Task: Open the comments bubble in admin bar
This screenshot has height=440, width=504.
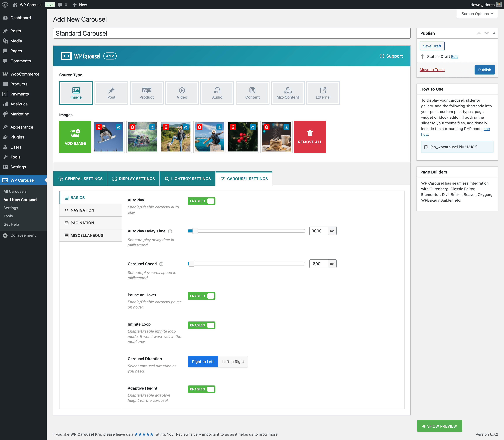Action: coord(62,5)
